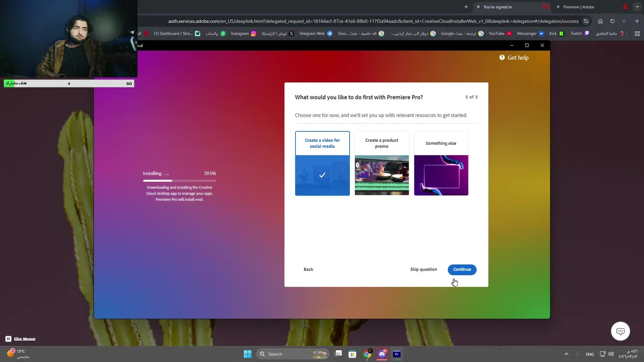
Task: Click the checkmark on social media card
Action: 322,175
